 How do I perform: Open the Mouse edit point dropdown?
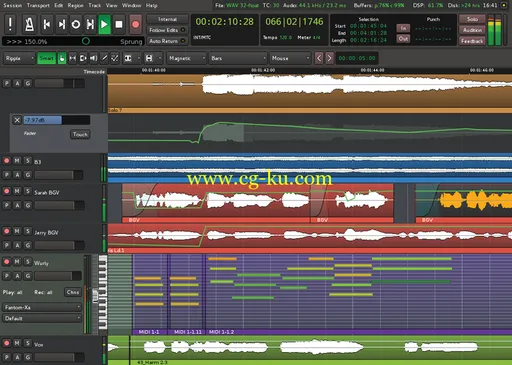[290, 58]
